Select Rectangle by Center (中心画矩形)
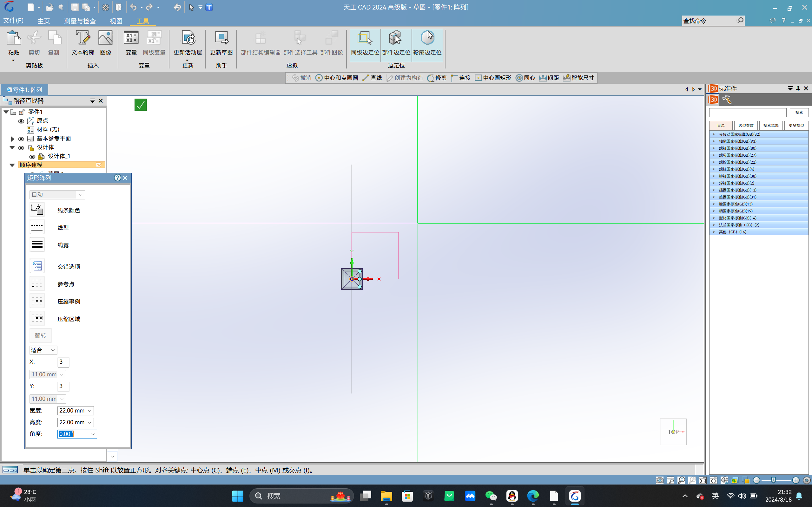 click(x=493, y=78)
